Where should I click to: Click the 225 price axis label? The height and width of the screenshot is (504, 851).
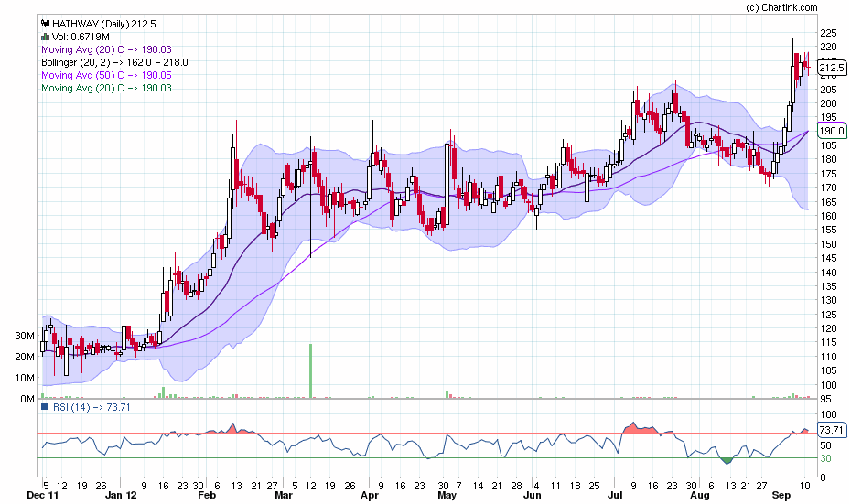pos(829,34)
